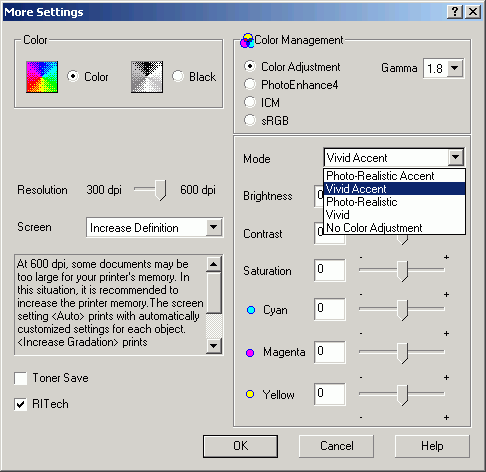Uncheck the RITech checkbox
This screenshot has height=472, width=486.
tap(21, 404)
